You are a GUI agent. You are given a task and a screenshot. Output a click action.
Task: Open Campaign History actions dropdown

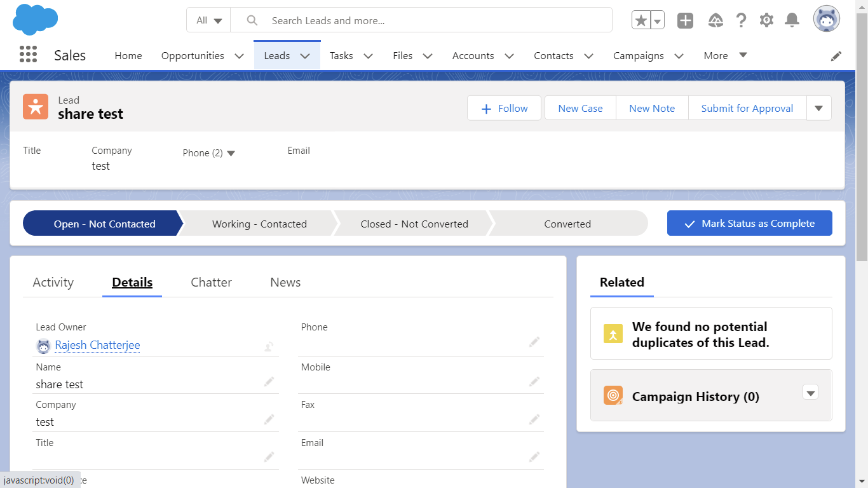click(810, 392)
